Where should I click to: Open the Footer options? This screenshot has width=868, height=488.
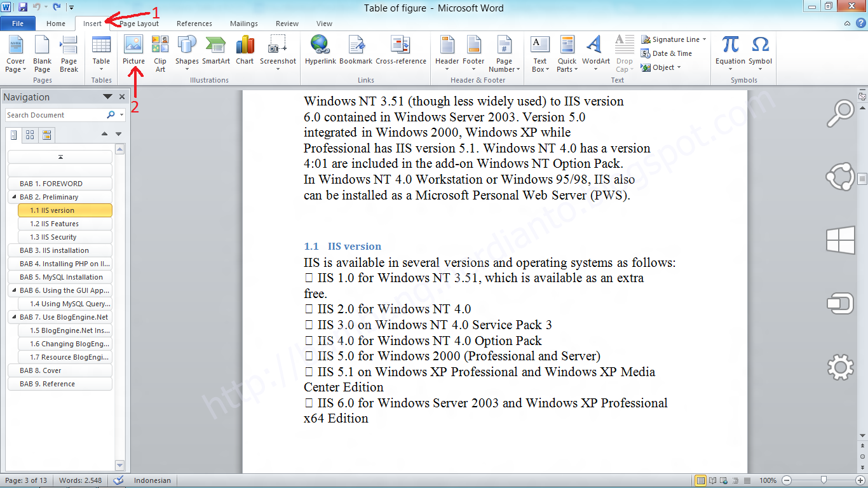coord(473,55)
